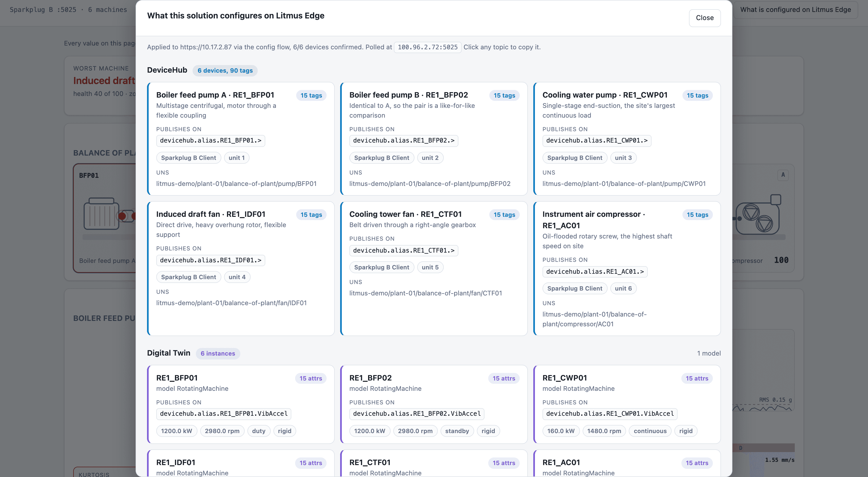Click 'Boiler feed pump B · RE1_BFP02' card title
The image size is (868, 477).
click(x=409, y=95)
